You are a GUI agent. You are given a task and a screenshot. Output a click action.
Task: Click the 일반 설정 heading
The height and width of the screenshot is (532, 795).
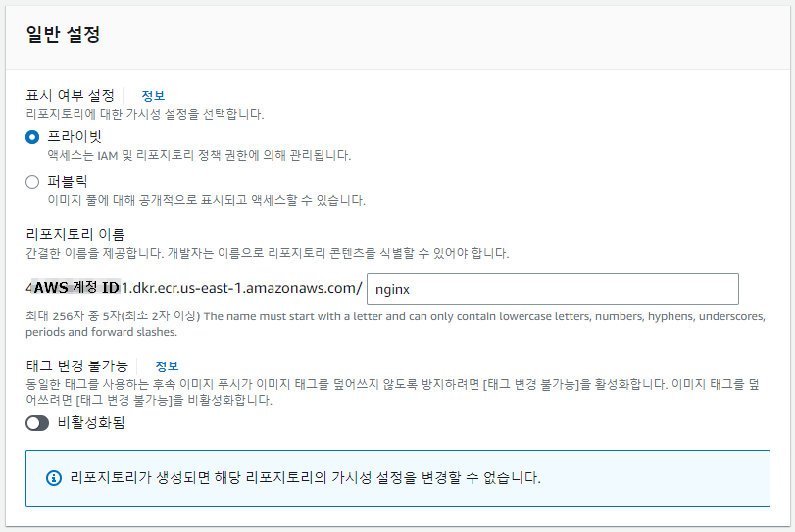point(64,34)
